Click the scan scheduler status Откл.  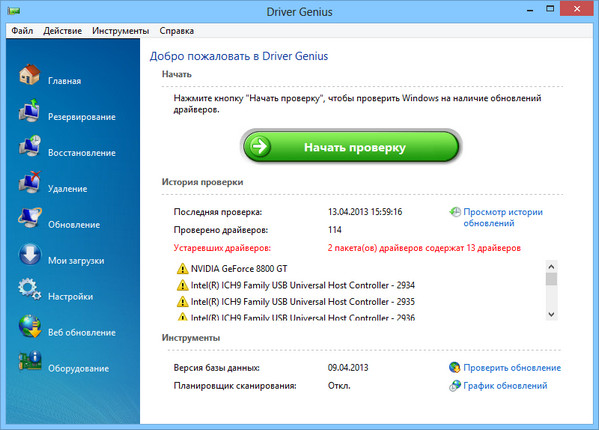339,386
